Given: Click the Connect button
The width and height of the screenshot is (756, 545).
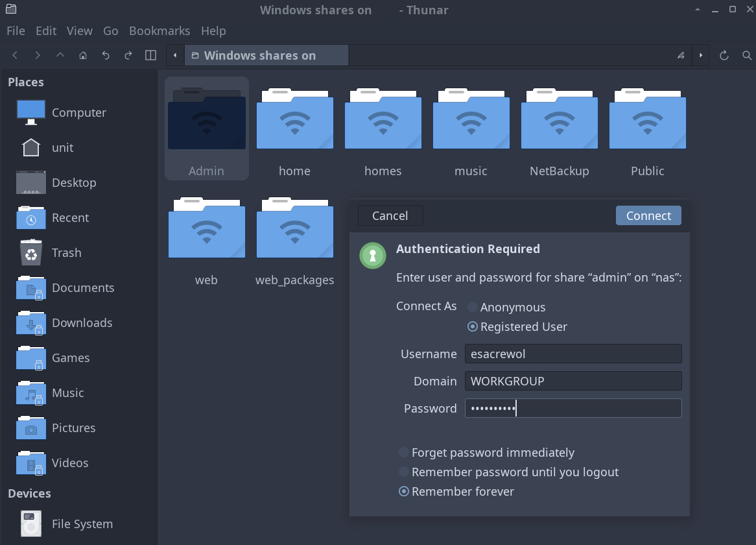Looking at the screenshot, I should click(x=648, y=215).
